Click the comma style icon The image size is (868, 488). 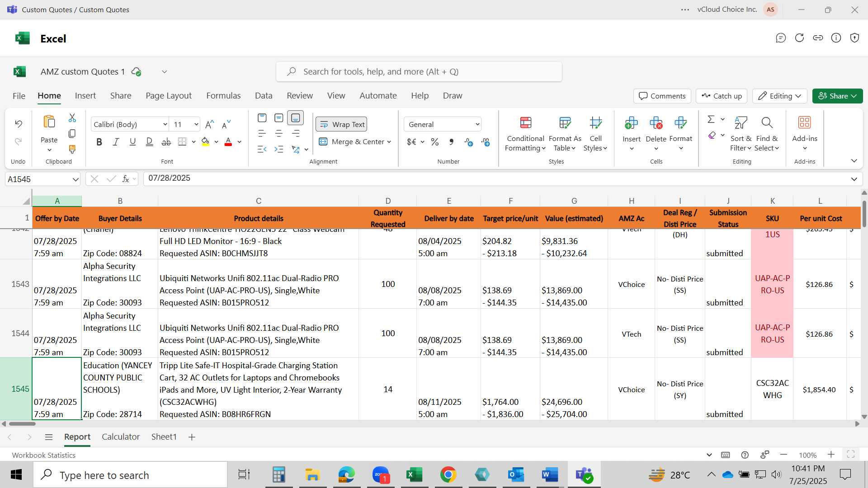[451, 142]
